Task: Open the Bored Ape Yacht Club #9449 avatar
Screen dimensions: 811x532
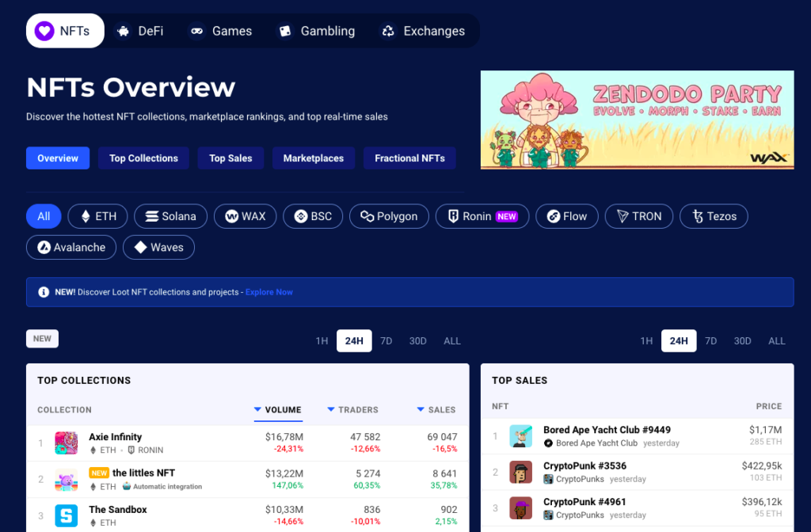Action: click(520, 436)
